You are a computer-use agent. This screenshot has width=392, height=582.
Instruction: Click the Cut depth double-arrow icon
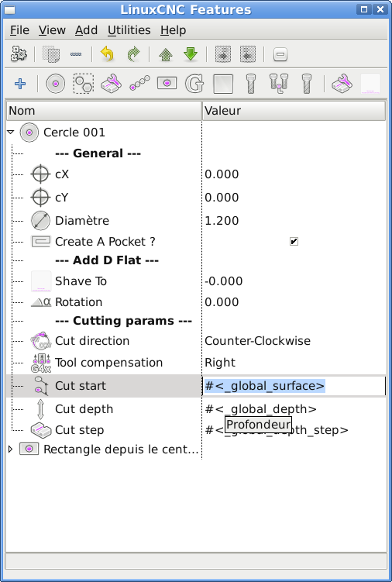[x=40, y=409]
